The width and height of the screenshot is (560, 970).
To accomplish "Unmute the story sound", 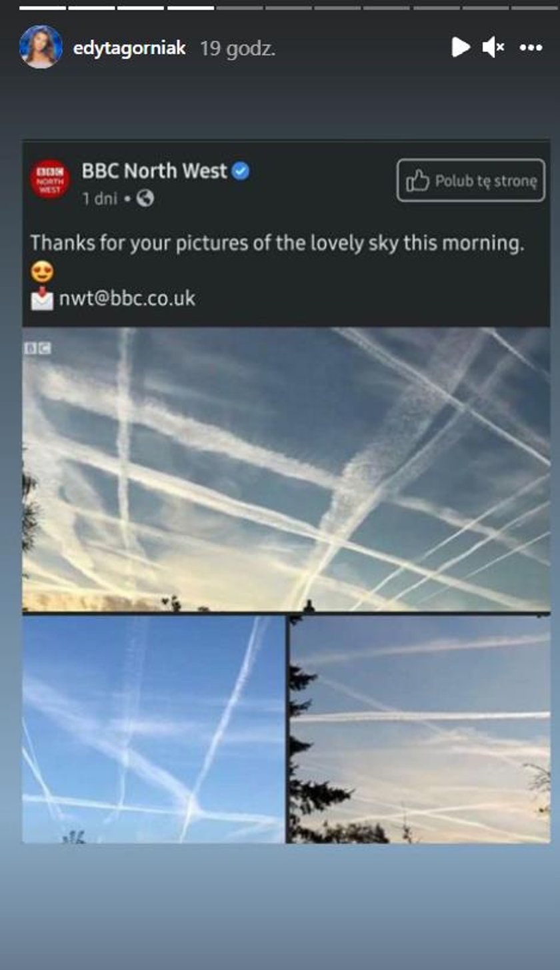I will click(493, 47).
